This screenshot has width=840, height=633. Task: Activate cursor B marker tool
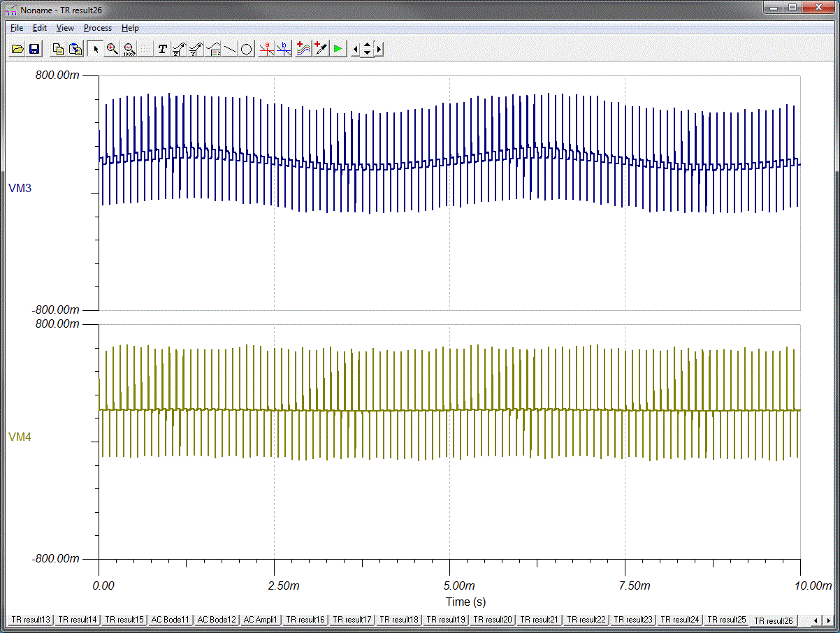284,49
